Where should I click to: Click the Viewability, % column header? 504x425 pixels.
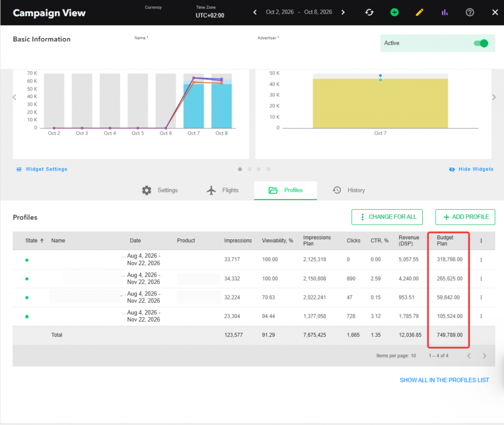pyautogui.click(x=278, y=241)
